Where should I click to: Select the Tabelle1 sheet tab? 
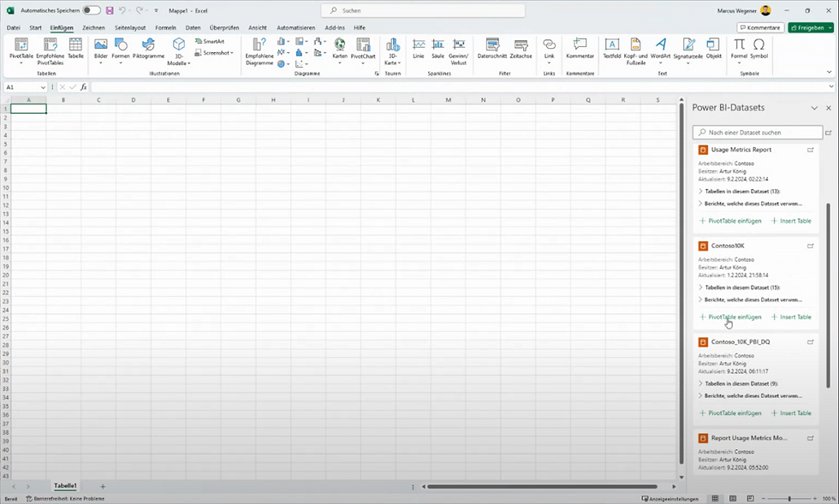[65, 486]
